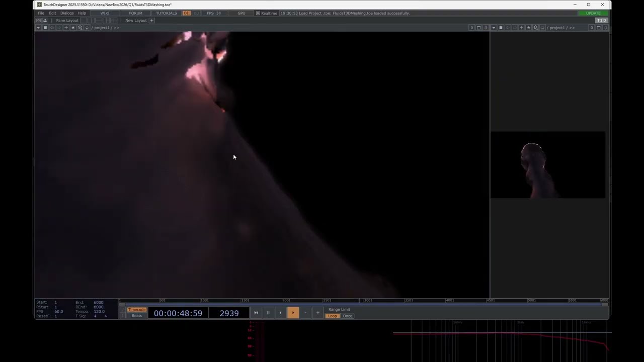Switch display to Beats mode

137,316
